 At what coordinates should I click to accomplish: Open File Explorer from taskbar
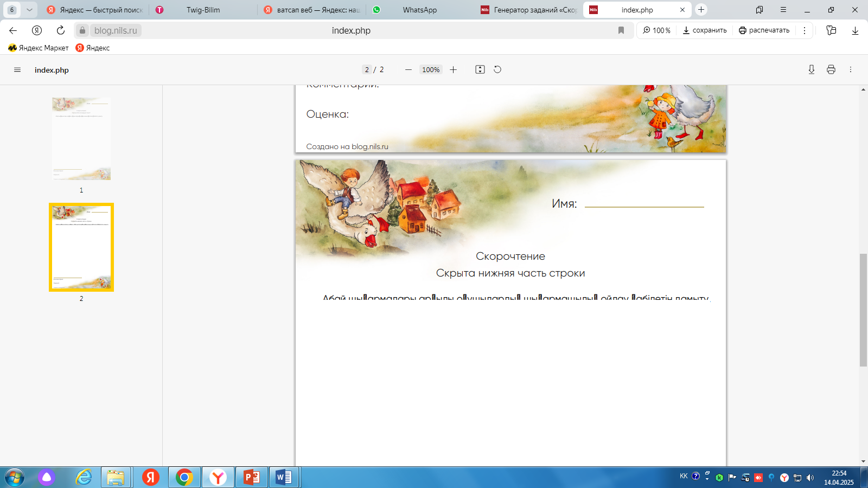tap(116, 477)
